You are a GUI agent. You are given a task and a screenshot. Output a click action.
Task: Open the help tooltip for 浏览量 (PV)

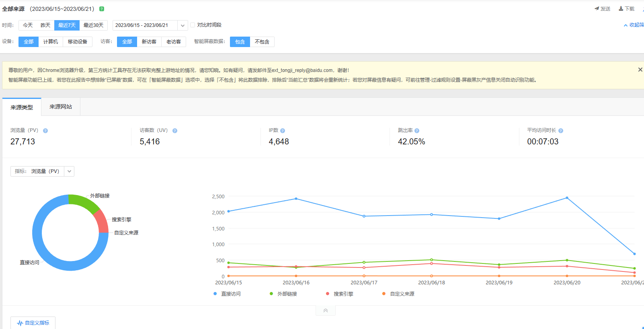pos(45,131)
